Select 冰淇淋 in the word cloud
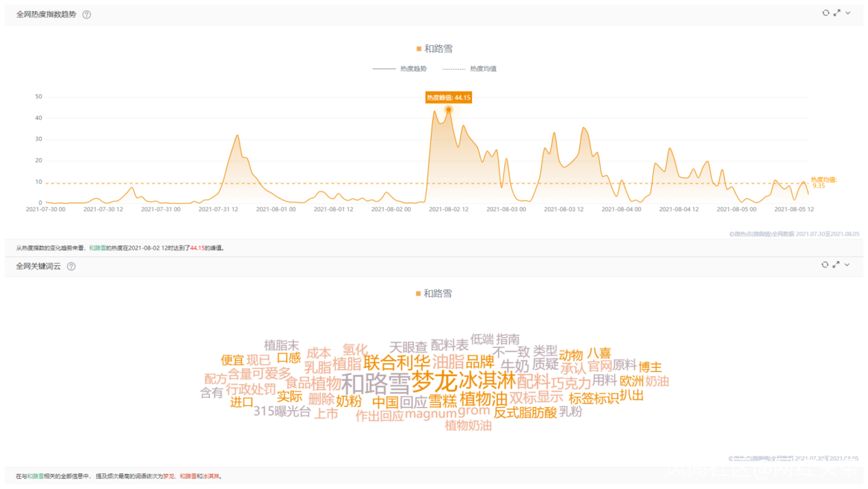Screen dimensions: 868x489 (487, 380)
